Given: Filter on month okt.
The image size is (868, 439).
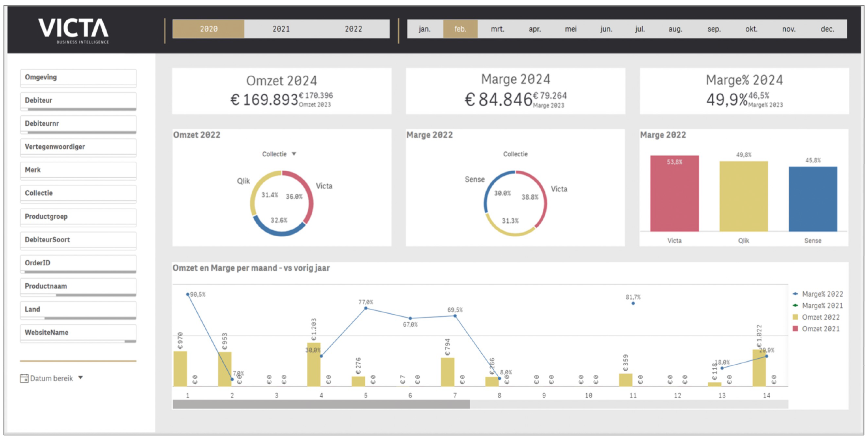Looking at the screenshot, I should point(751,29).
